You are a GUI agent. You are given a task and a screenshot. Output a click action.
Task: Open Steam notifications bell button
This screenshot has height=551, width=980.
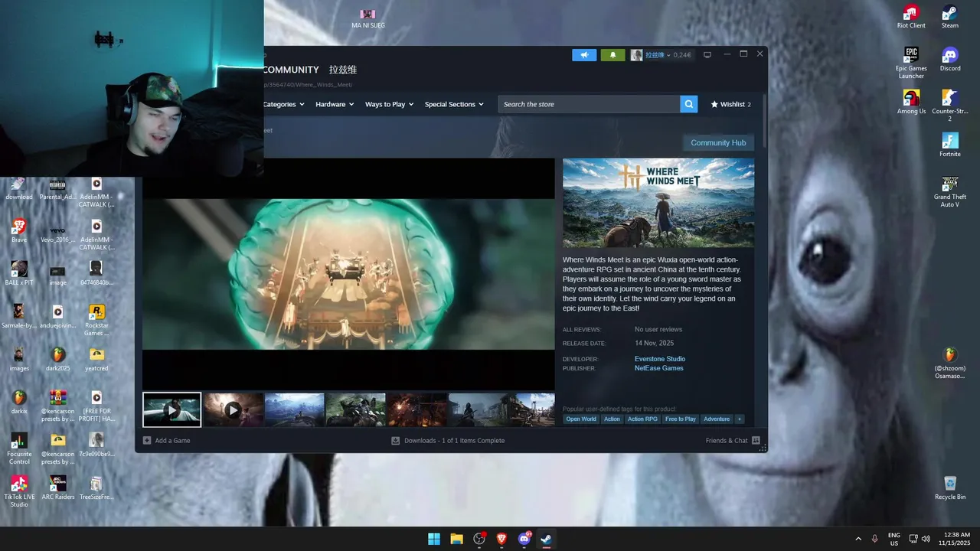tap(612, 55)
